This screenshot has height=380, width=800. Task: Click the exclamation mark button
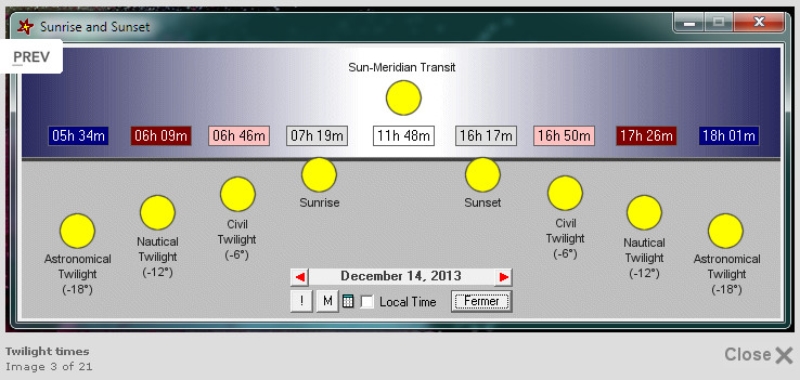pyautogui.click(x=302, y=301)
